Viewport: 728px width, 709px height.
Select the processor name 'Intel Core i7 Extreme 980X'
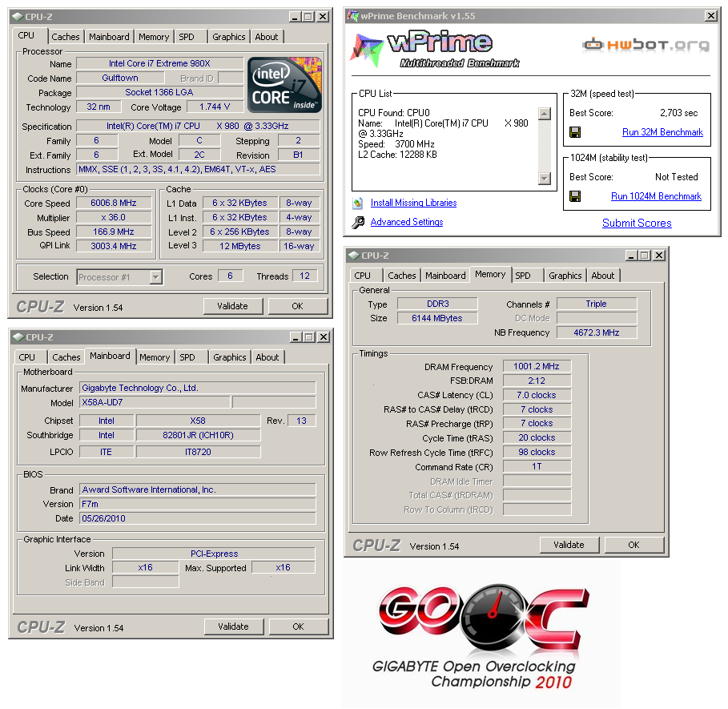point(159,63)
